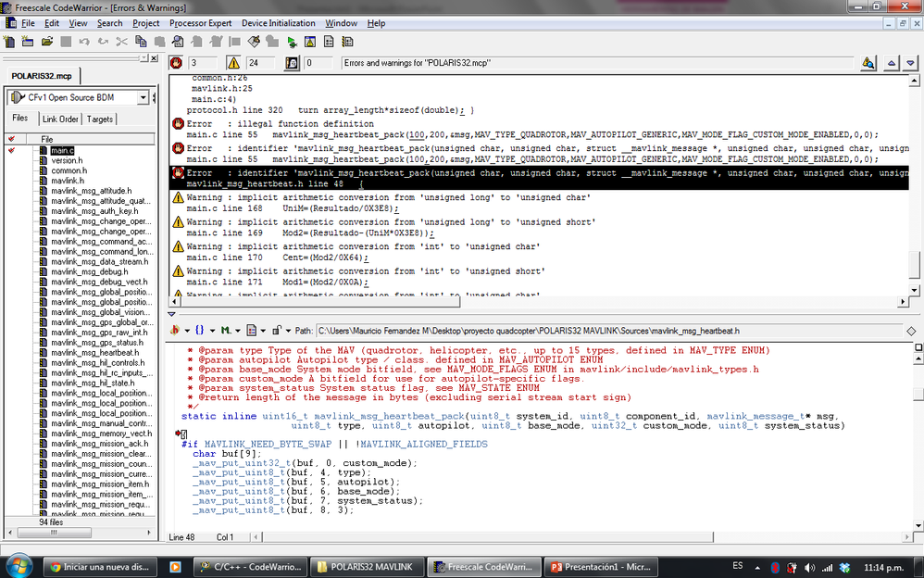Screen dimensions: 924x578
Task: Toggle the warnings filter triangle button
Action: (x=233, y=62)
